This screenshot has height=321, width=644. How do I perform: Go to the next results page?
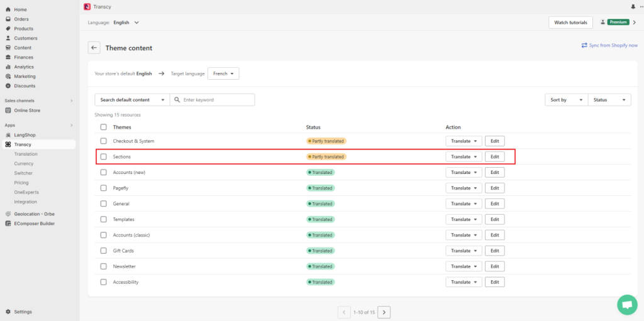tap(384, 312)
